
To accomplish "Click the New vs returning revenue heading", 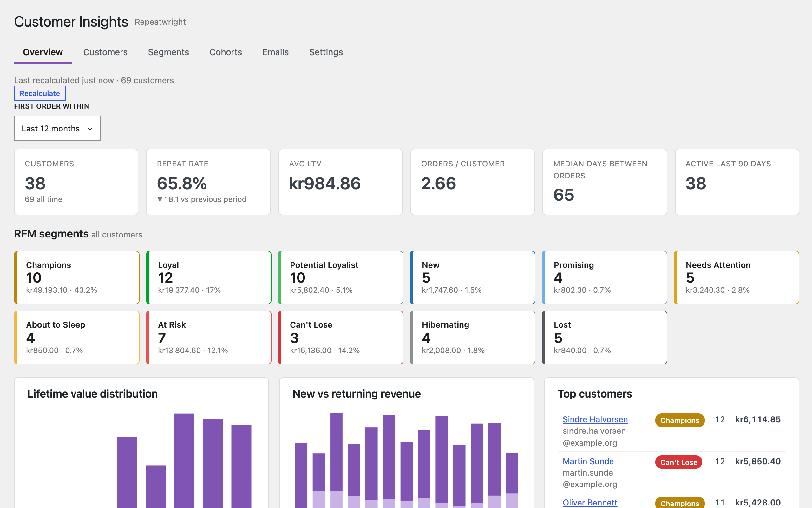I will click(356, 394).
